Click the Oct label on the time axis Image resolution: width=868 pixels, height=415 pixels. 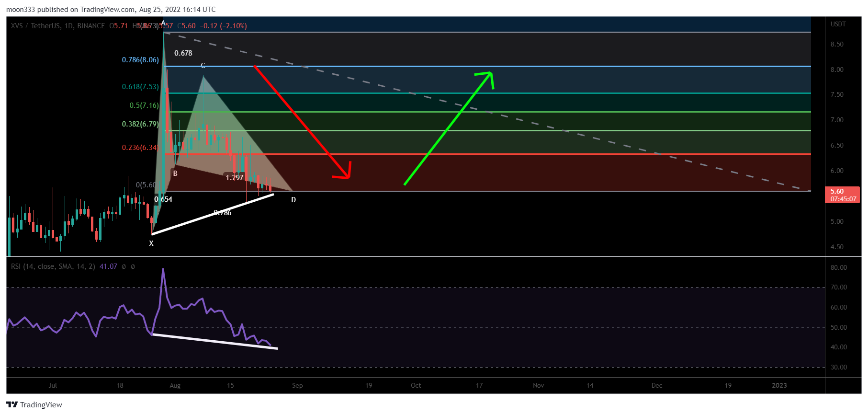coord(416,386)
